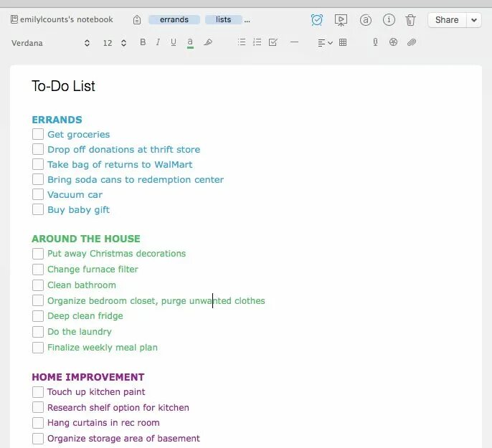Check Drop off donations at thrift store
This screenshot has height=448, width=492.
coord(38,149)
